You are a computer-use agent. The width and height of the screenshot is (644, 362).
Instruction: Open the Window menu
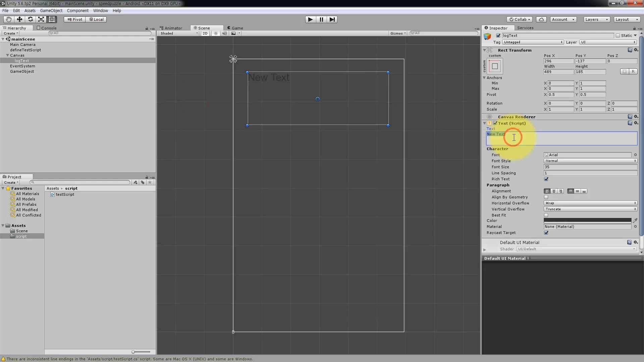pyautogui.click(x=101, y=11)
